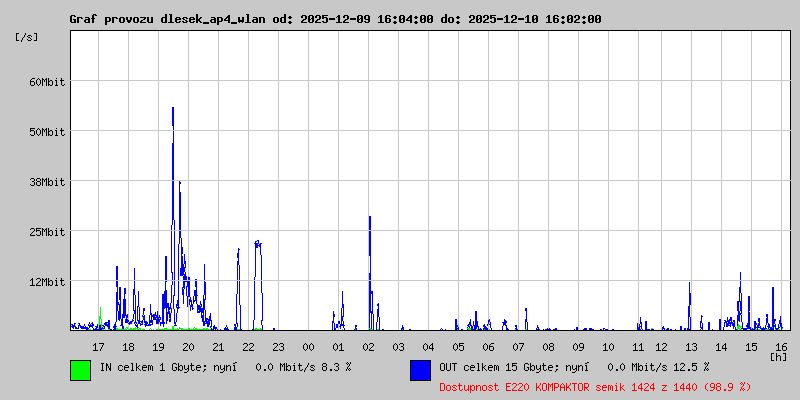800x400 pixels.
Task: Click the [h] unit label below the x-axis
Action: point(778,357)
